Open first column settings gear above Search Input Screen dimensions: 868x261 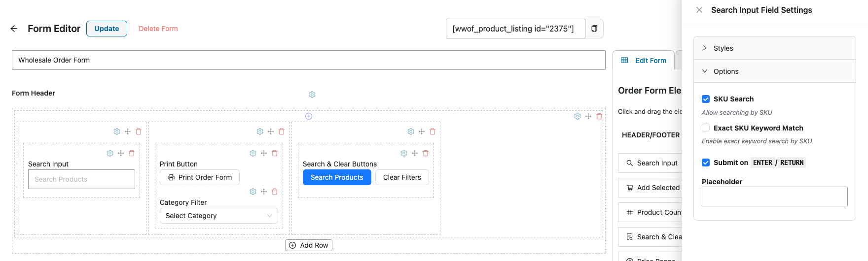click(x=117, y=131)
